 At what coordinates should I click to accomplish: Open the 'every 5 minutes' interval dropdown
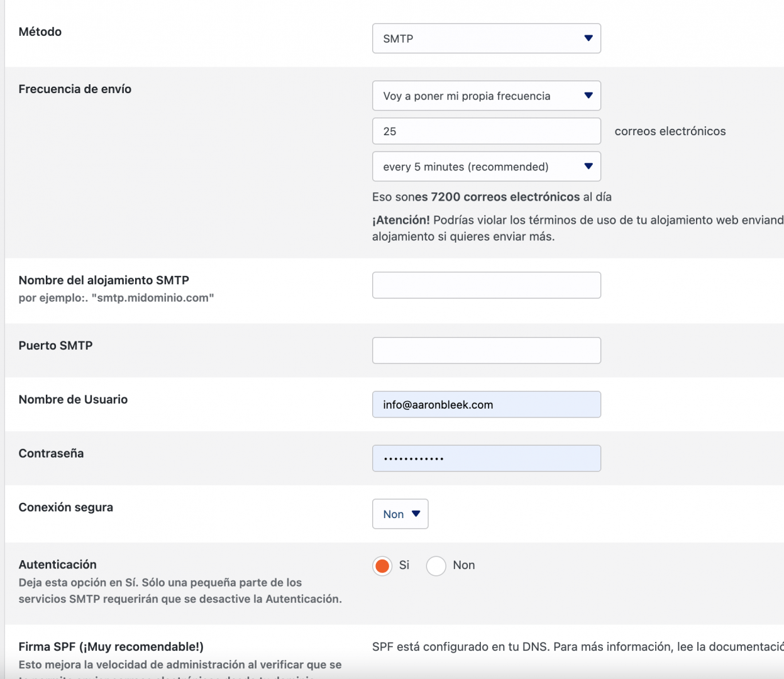[487, 167]
